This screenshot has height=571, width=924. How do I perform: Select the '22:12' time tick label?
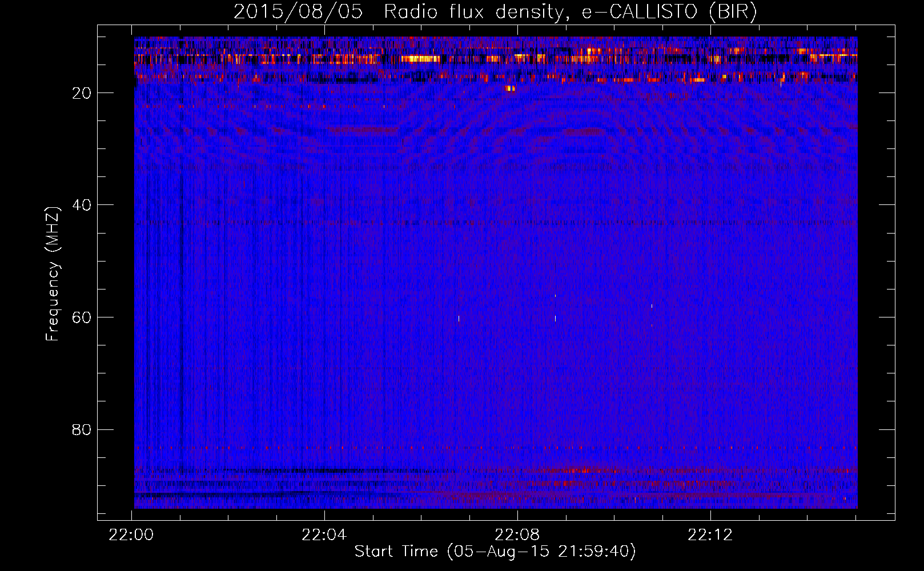point(710,535)
